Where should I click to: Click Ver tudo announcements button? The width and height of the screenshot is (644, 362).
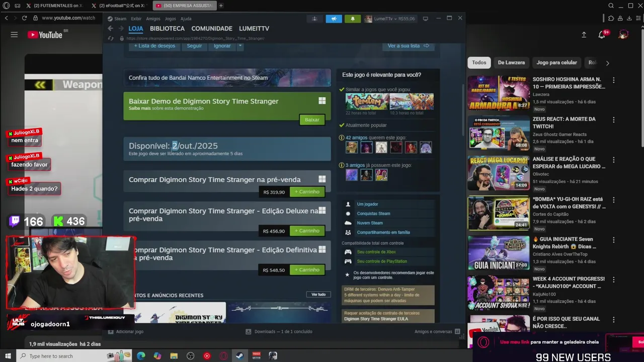[318, 295]
